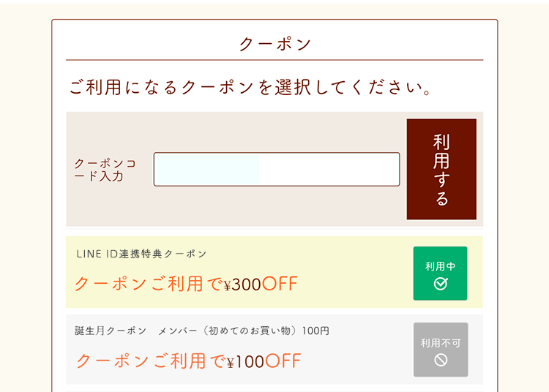Click the ¥300OFF discount amount

click(x=261, y=284)
